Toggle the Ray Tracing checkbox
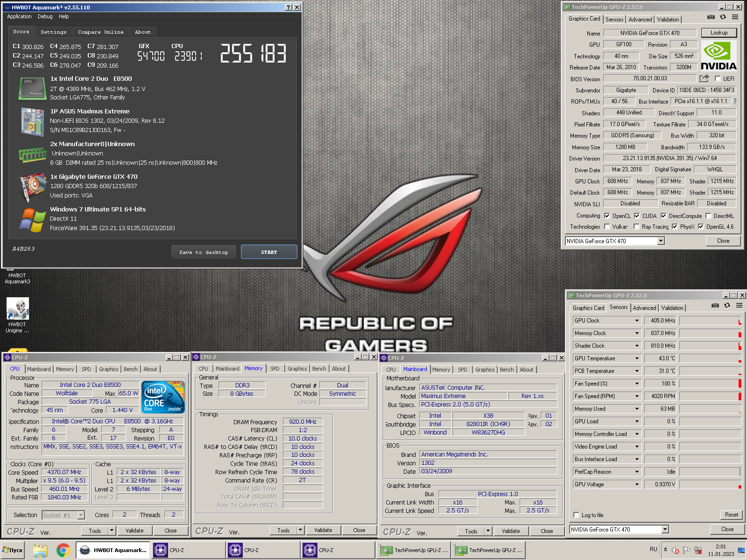747x560 pixels. pos(636,226)
